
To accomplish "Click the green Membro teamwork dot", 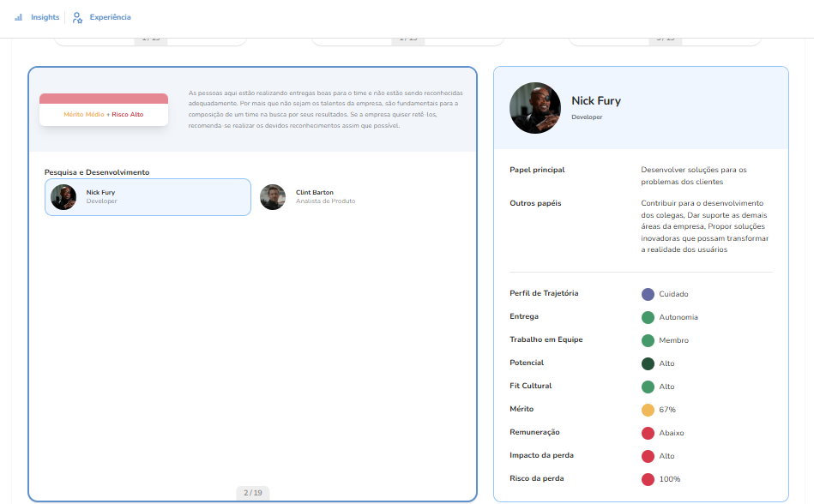I will pos(648,340).
